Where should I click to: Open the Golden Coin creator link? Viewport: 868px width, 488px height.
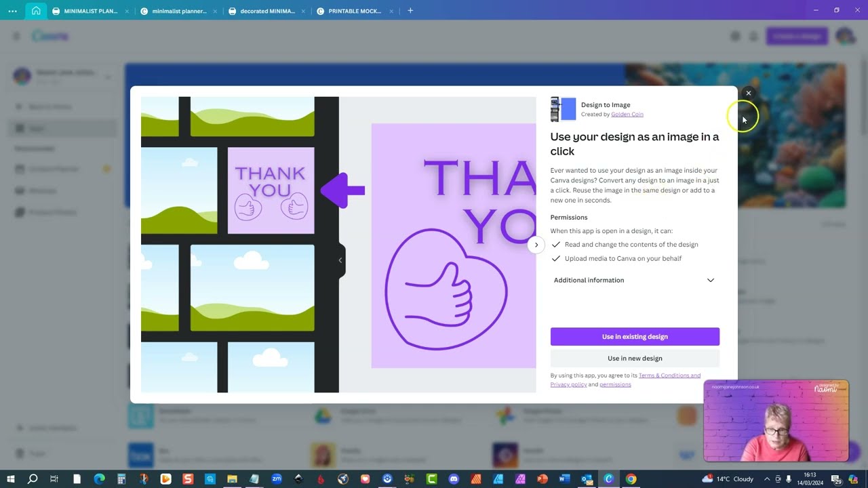coord(627,115)
